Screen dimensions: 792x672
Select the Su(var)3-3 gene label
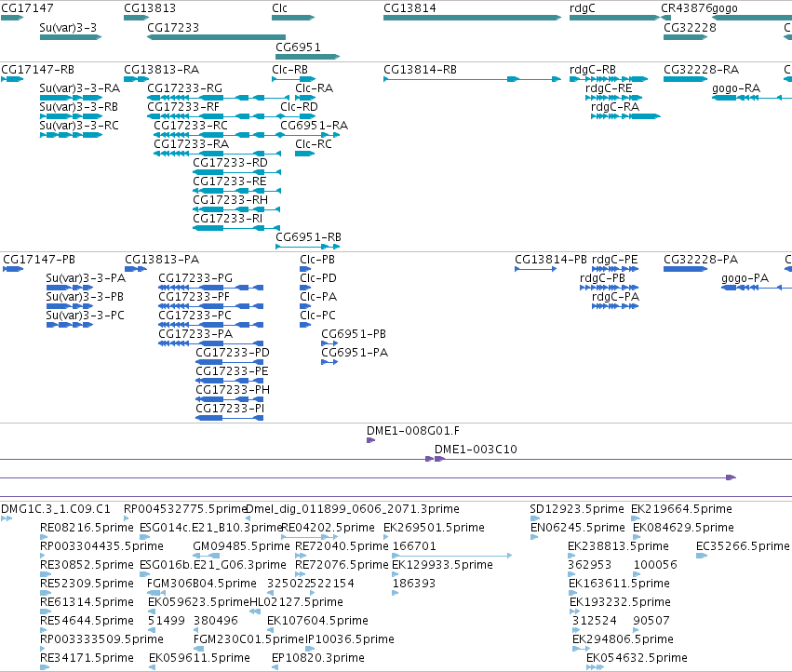68,27
